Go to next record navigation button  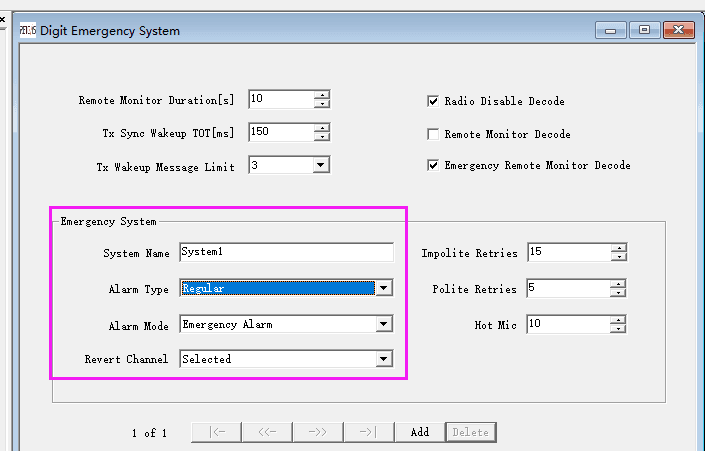point(319,432)
